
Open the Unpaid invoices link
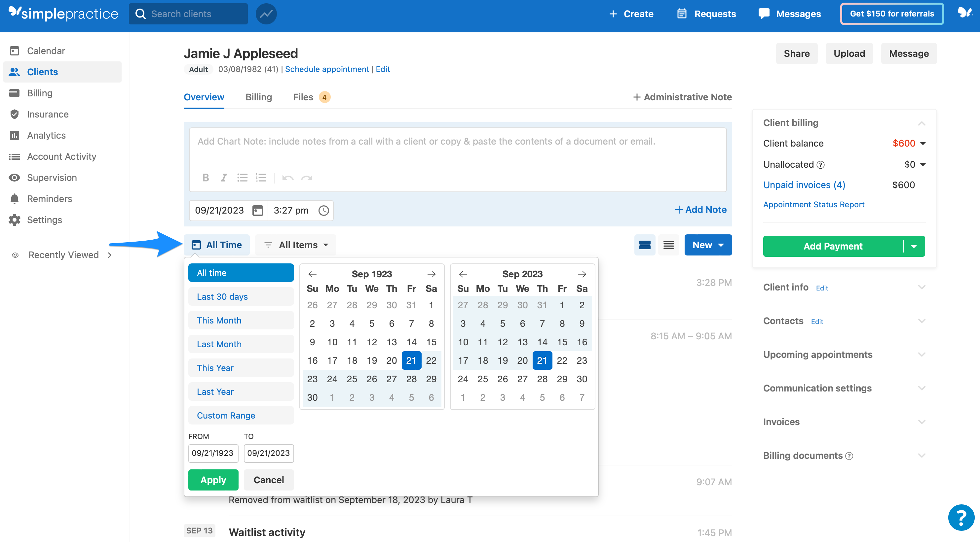[x=804, y=185]
